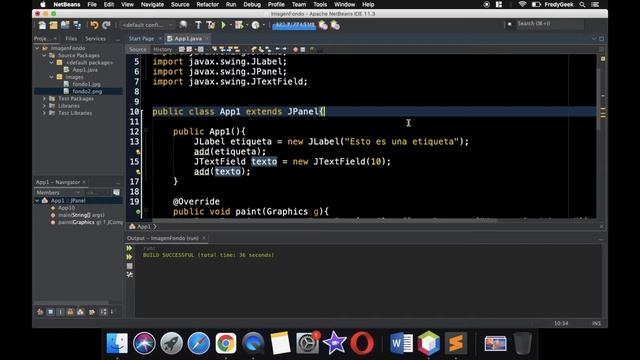
Task: Click the Search field in toolbar
Action: pyautogui.click(x=549, y=24)
